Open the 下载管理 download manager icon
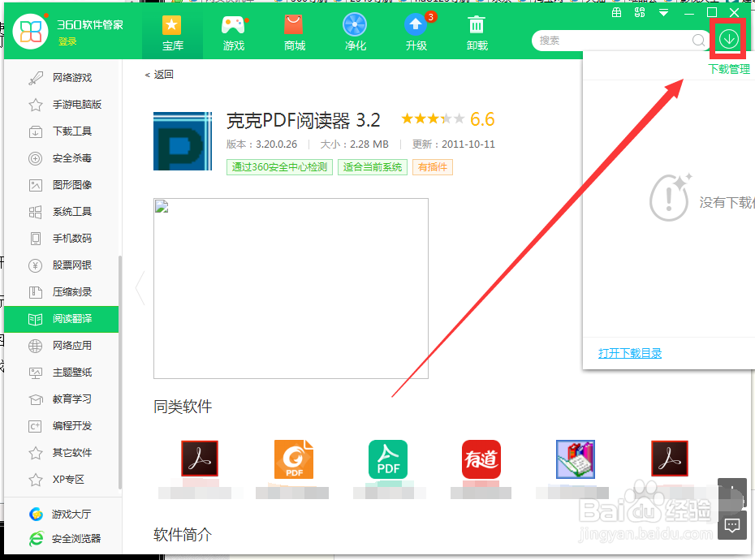 point(728,38)
